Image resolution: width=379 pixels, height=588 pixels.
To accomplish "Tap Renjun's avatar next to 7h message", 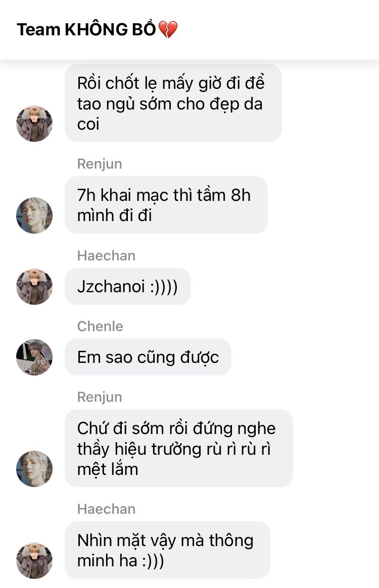I will pyautogui.click(x=34, y=215).
